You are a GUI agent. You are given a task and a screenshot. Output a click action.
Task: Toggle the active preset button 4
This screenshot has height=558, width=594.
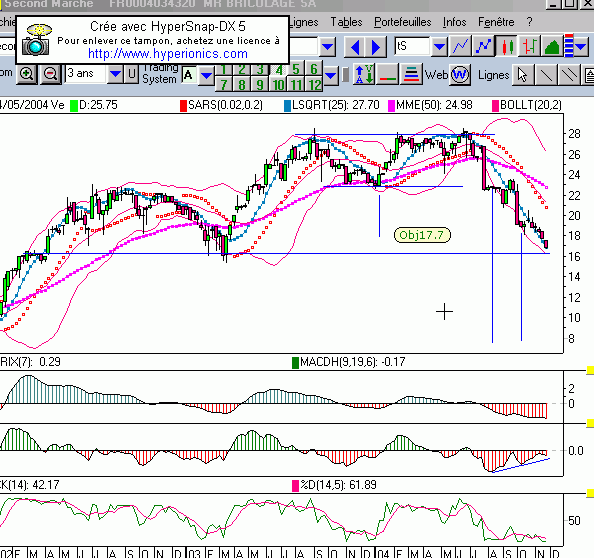click(279, 70)
